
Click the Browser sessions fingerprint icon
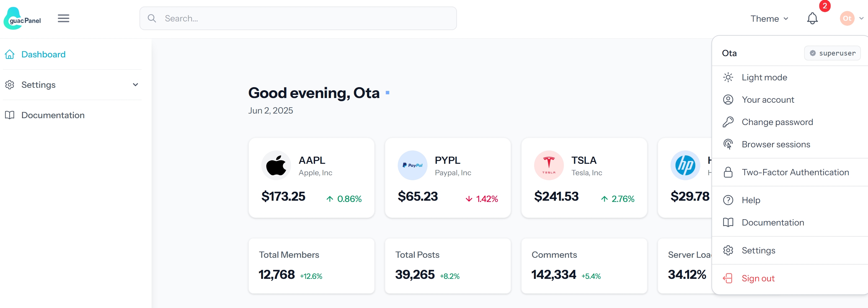(728, 144)
